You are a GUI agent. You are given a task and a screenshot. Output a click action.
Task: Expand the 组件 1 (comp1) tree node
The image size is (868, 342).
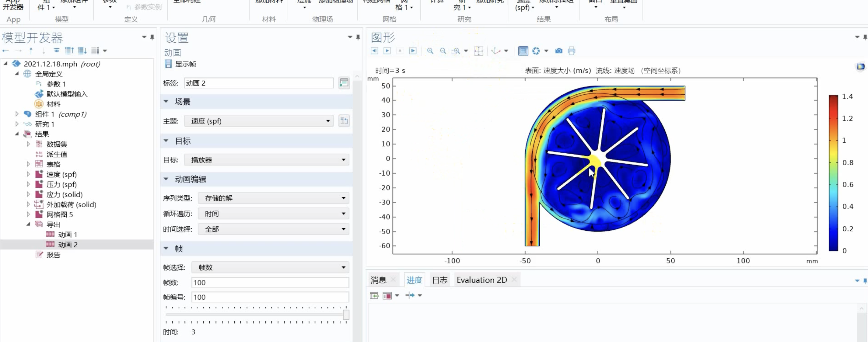(17, 114)
